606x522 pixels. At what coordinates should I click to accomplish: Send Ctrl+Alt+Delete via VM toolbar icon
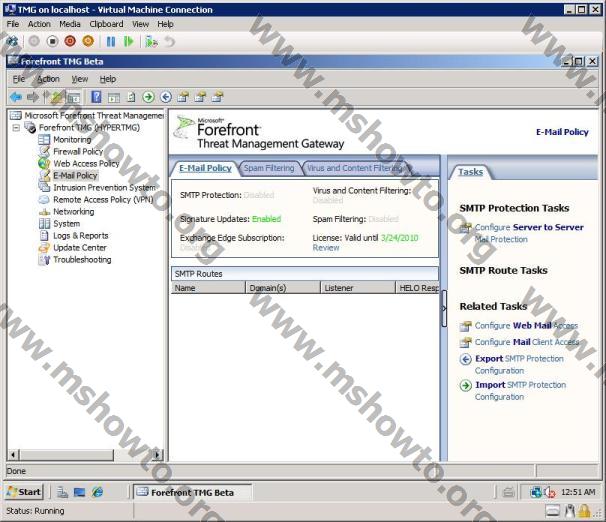click(12, 41)
